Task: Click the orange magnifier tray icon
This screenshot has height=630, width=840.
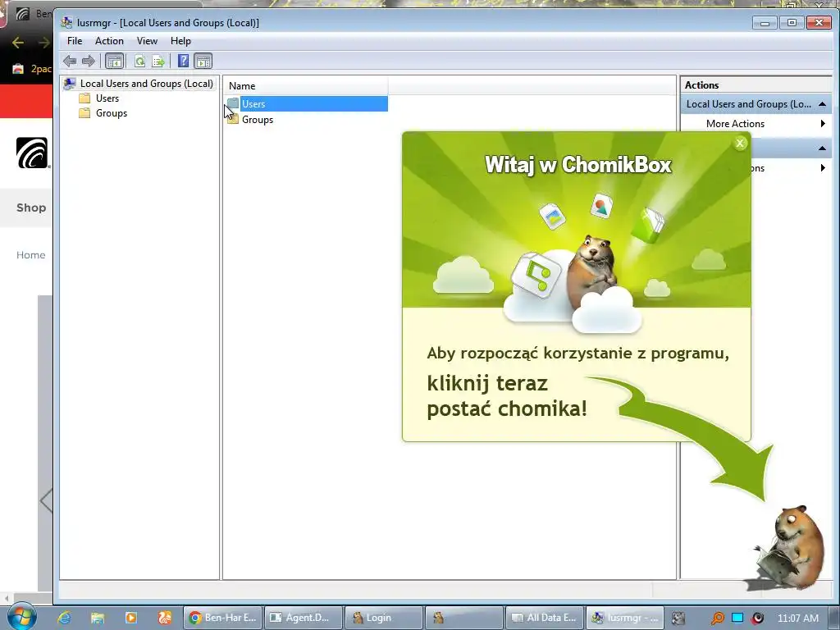Action: 717,619
